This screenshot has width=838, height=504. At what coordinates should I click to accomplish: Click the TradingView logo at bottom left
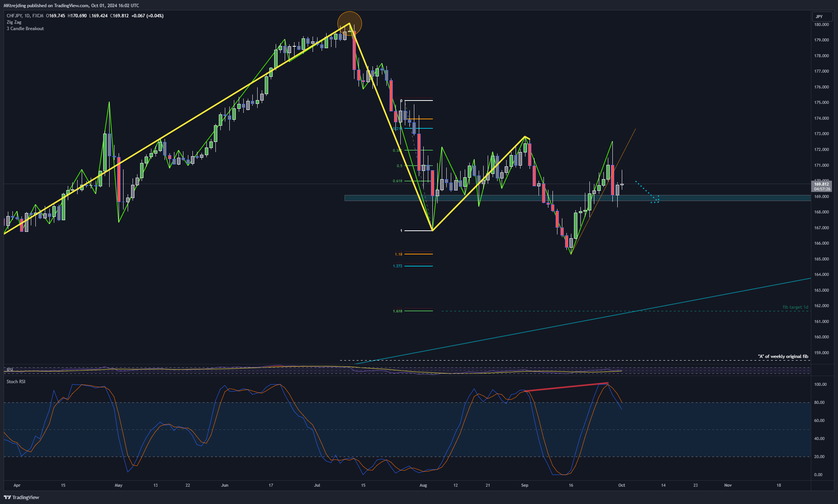coord(21,497)
